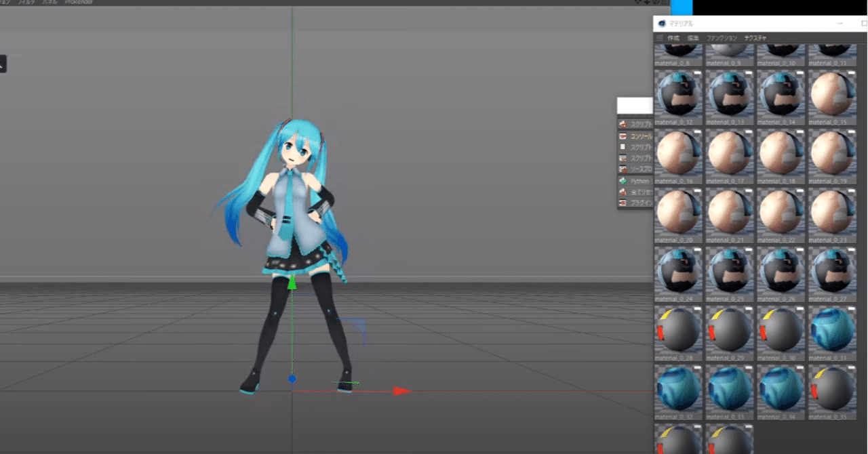Click the white search field above script menu
This screenshot has height=454, width=868.
click(x=635, y=105)
